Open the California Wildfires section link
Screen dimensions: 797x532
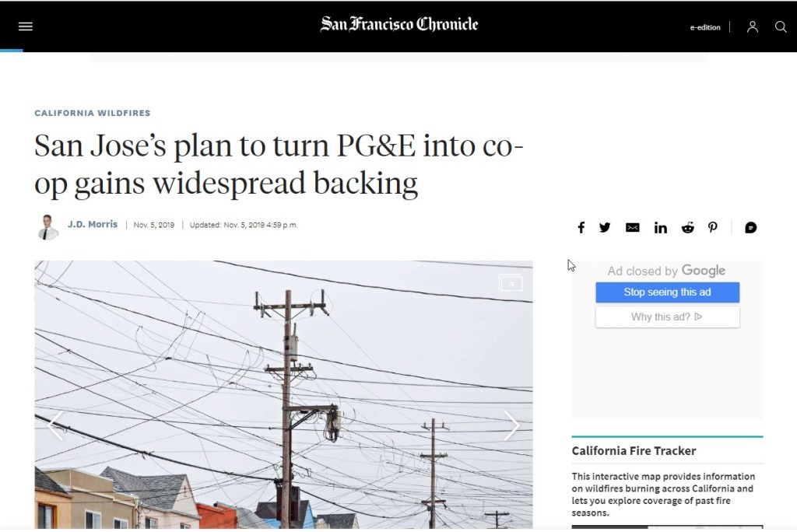(93, 113)
